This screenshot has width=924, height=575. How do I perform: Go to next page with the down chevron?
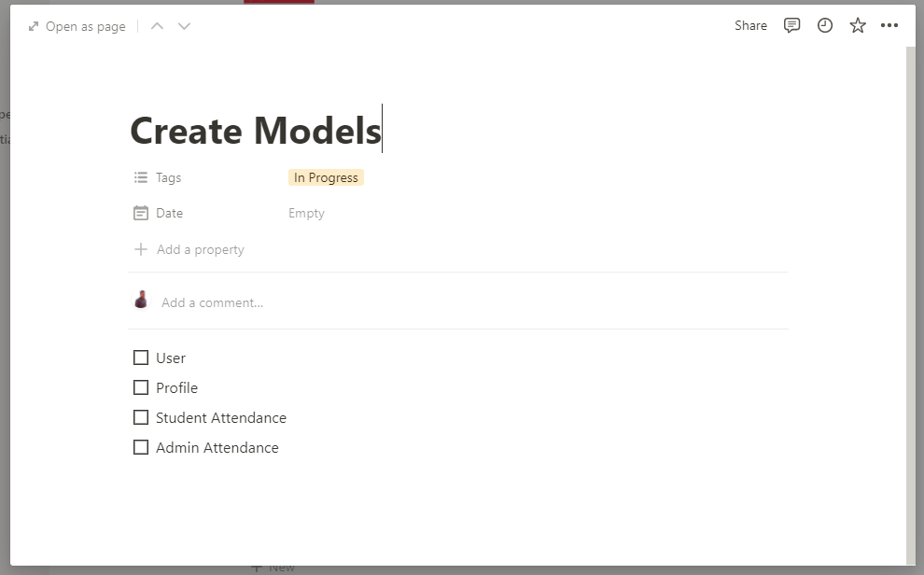tap(184, 26)
